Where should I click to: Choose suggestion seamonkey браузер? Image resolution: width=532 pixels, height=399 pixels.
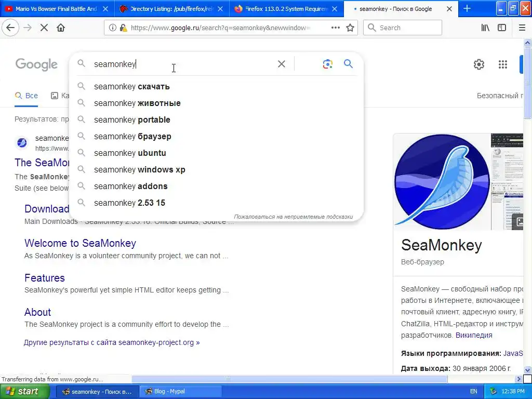217,137
